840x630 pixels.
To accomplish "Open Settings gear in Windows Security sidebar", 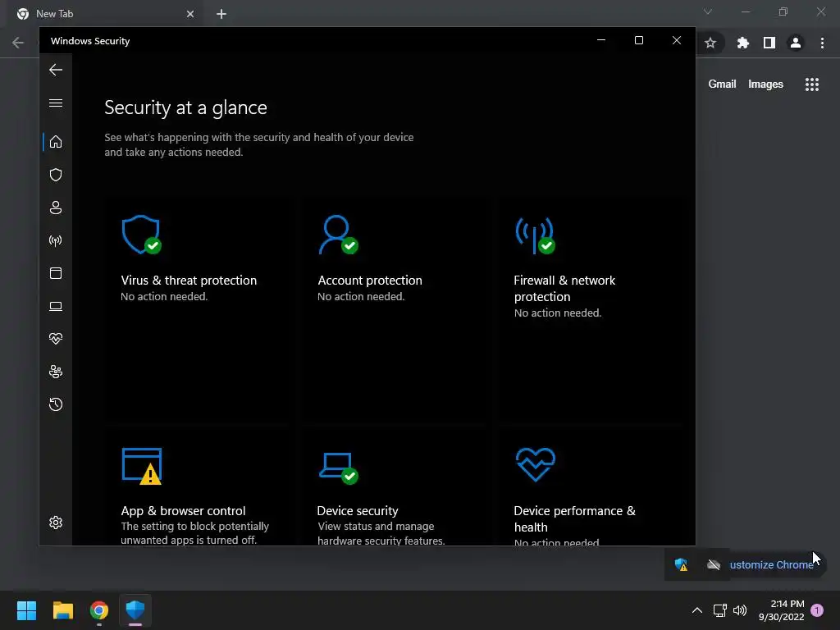I will click(56, 523).
